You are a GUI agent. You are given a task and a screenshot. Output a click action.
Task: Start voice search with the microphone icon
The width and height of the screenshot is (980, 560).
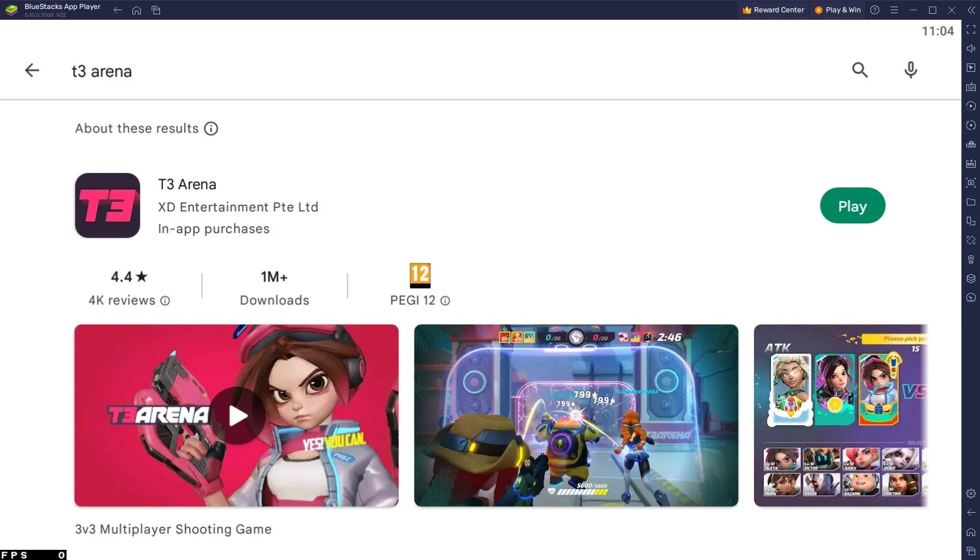[x=910, y=70]
